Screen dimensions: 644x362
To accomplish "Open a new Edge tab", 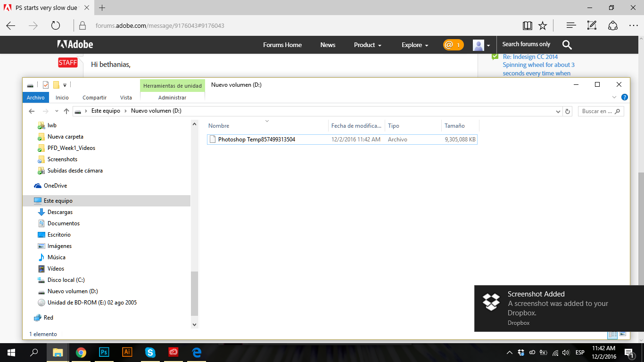I will (x=102, y=8).
